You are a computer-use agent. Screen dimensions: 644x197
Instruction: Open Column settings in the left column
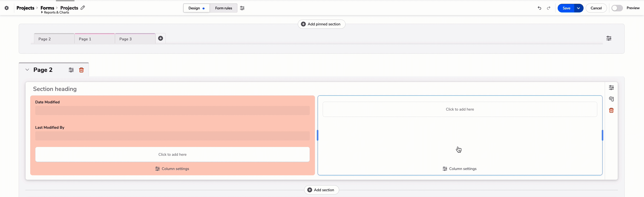[172, 169]
